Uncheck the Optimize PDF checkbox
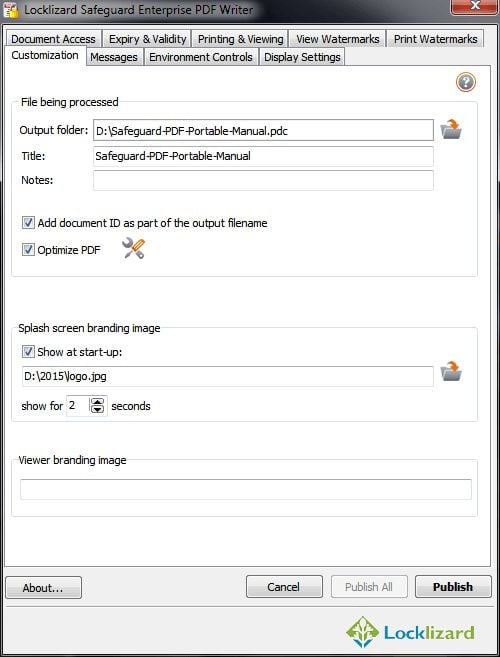 pos(28,250)
